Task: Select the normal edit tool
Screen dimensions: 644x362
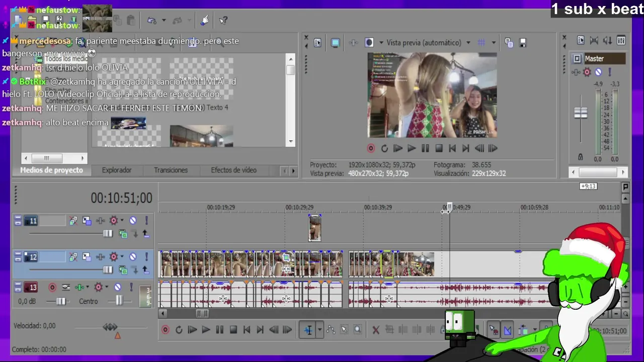Action: [x=308, y=330]
